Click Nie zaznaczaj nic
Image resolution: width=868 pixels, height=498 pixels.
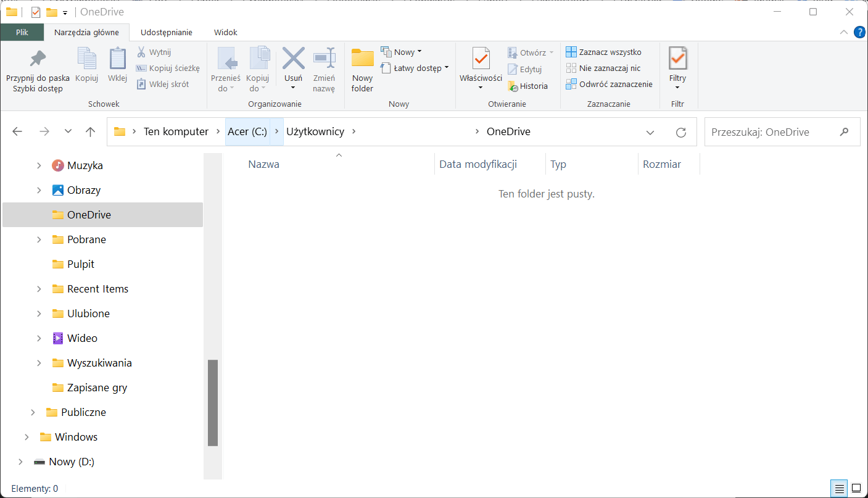coord(603,68)
